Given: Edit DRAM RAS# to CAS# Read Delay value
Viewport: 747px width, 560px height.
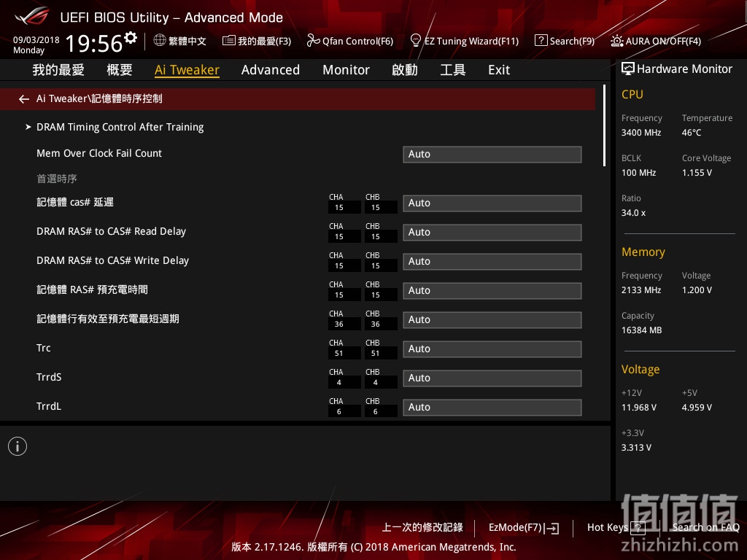Looking at the screenshot, I should pos(492,233).
